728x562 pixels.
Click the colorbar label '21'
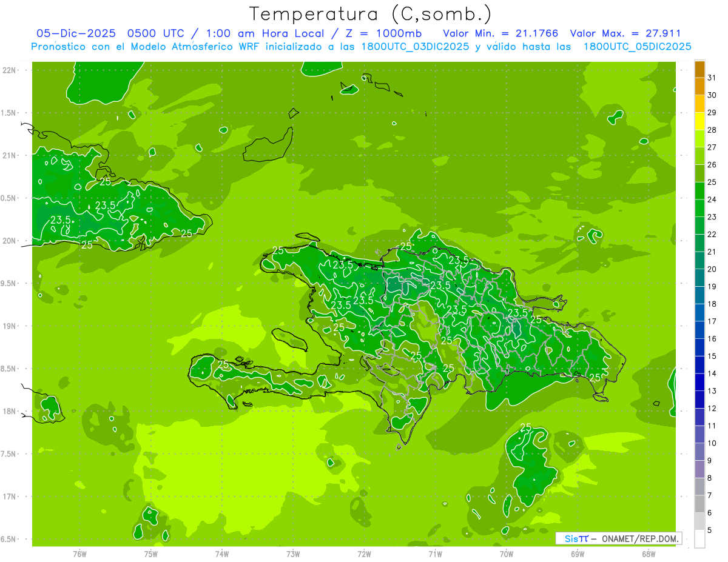[712, 252]
